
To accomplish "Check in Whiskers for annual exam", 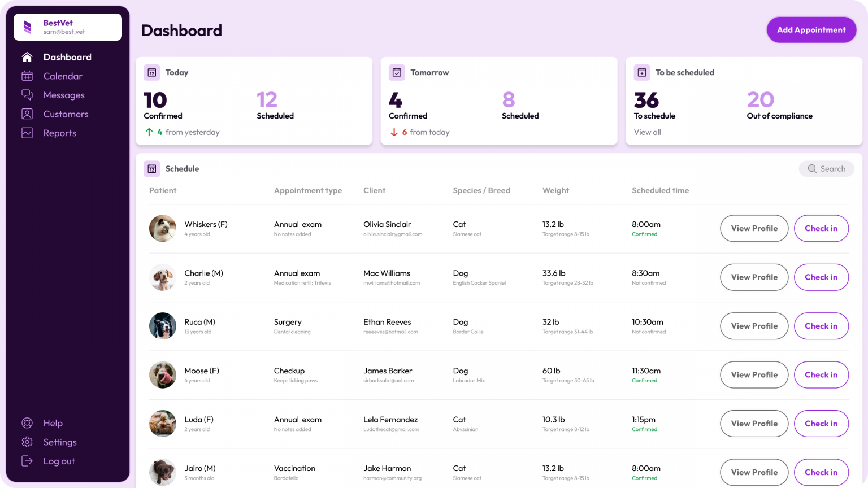I will click(x=821, y=228).
